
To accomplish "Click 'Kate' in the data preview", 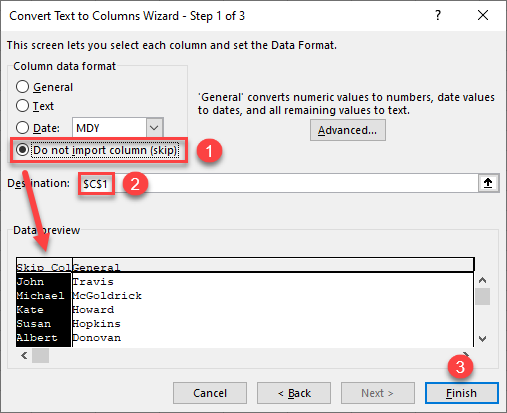I will (x=30, y=310).
